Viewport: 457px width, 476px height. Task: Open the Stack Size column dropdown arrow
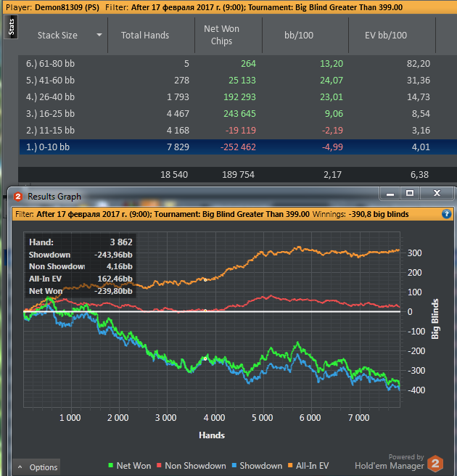pyautogui.click(x=99, y=36)
